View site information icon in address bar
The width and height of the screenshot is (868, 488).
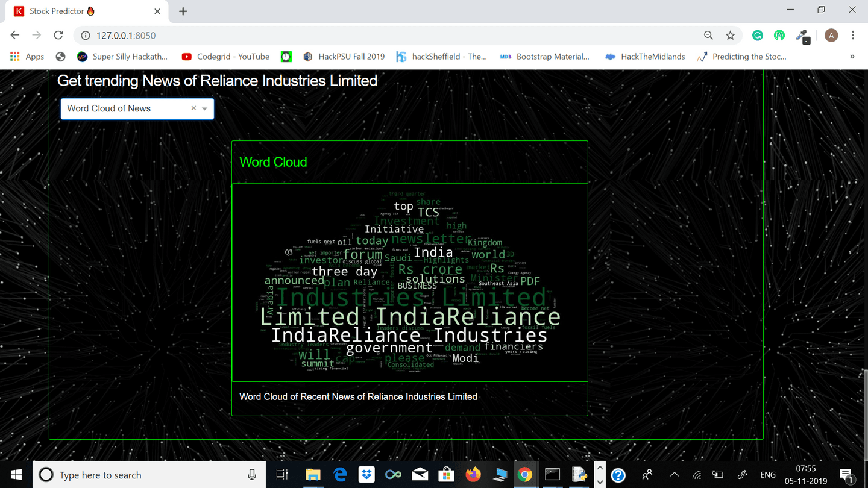(x=86, y=36)
